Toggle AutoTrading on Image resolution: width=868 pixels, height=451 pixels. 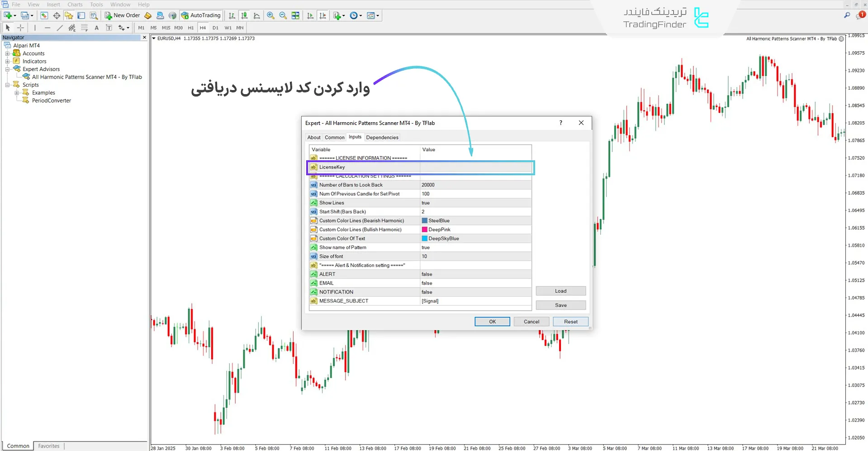click(x=200, y=15)
